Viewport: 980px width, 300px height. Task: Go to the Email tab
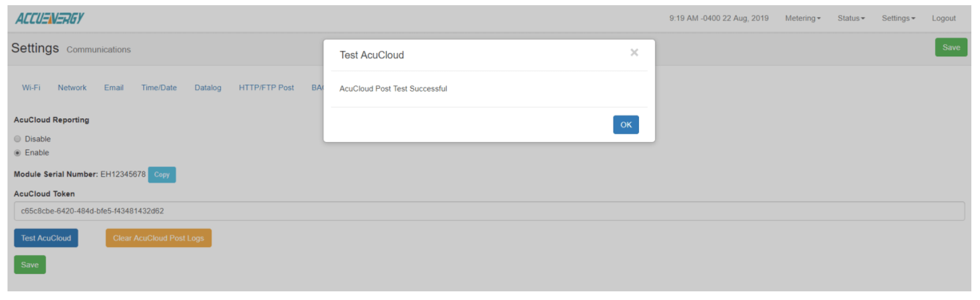tap(114, 88)
